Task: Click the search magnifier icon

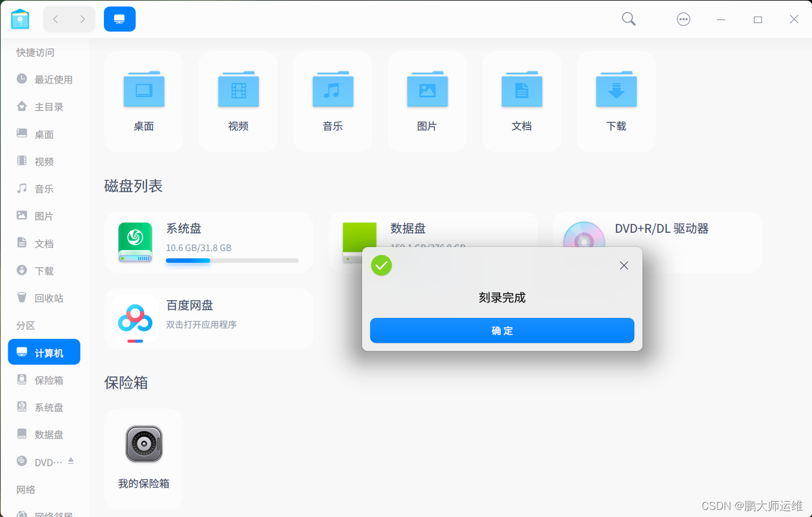Action: coord(628,19)
